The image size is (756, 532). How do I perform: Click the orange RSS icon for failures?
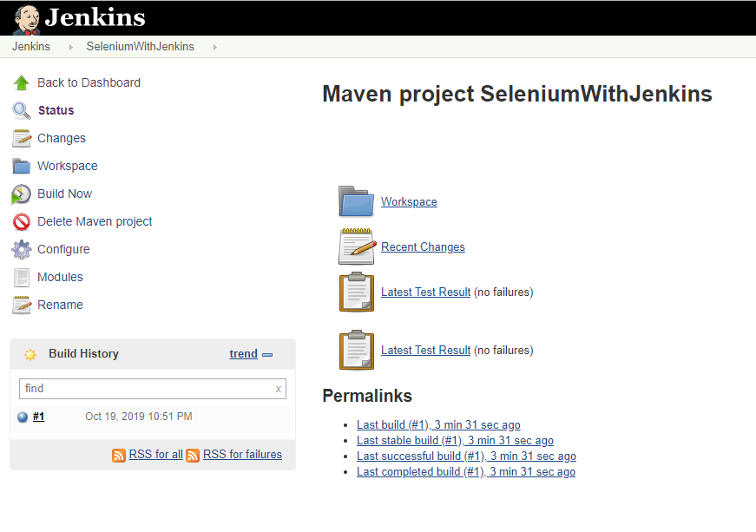tap(193, 456)
